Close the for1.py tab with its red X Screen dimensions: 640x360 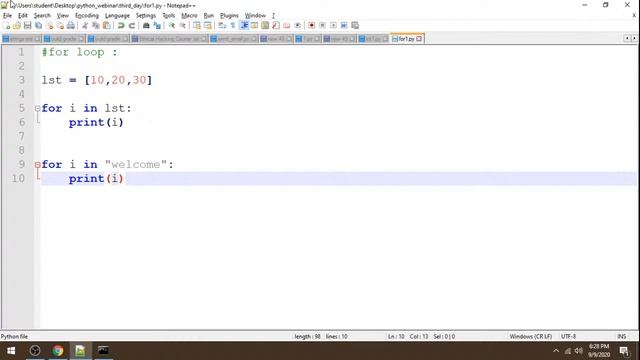click(x=419, y=39)
